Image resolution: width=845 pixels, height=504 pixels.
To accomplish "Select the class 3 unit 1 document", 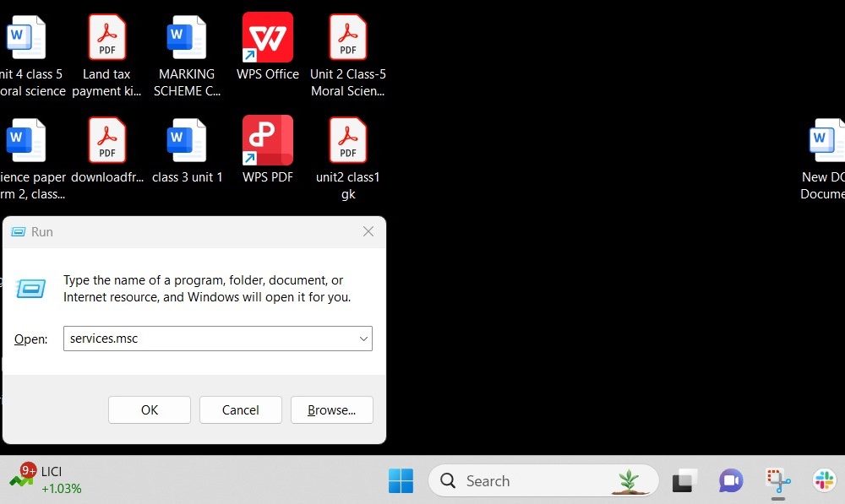I will [x=187, y=141].
